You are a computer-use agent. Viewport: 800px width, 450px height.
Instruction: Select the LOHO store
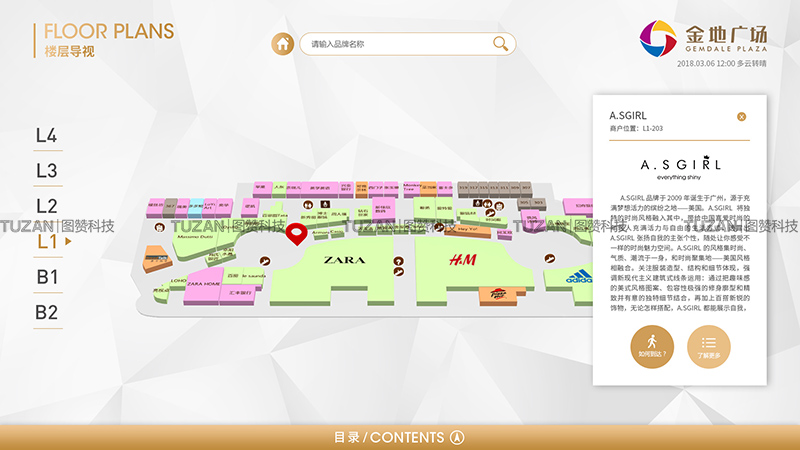pos(178,282)
